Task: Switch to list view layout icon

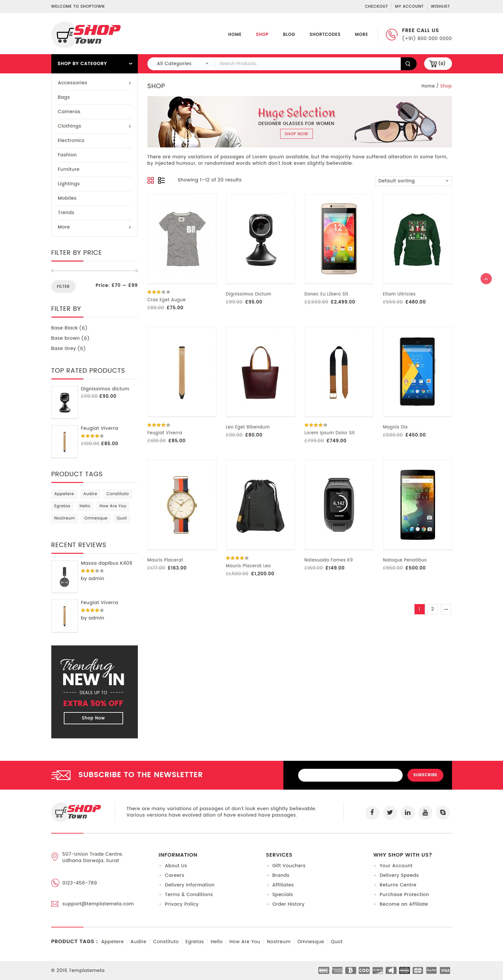Action: (161, 180)
